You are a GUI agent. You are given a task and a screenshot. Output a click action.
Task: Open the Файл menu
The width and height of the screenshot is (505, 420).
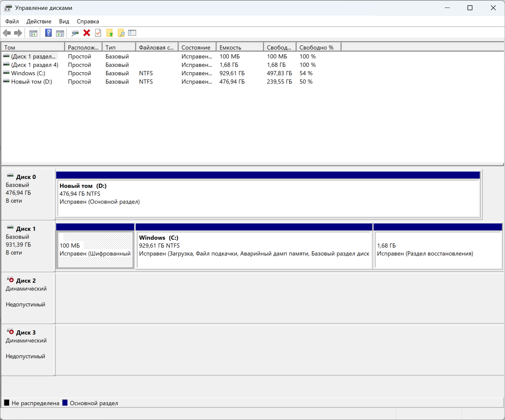point(12,21)
